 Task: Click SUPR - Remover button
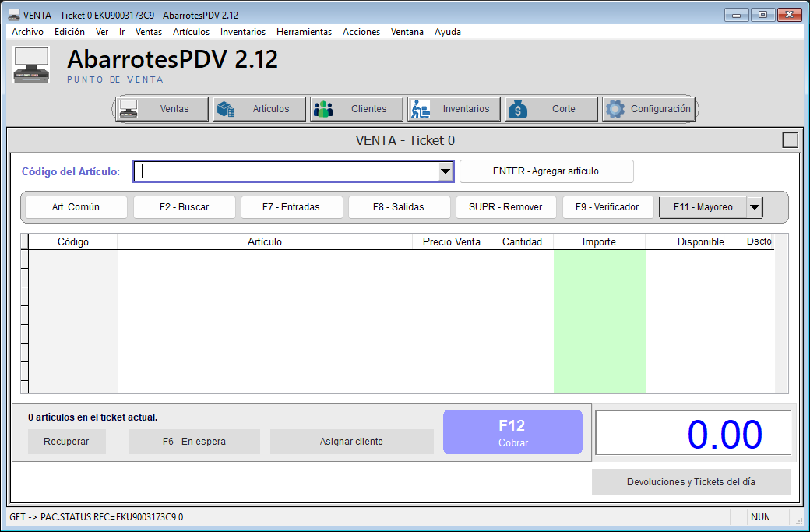(x=505, y=207)
